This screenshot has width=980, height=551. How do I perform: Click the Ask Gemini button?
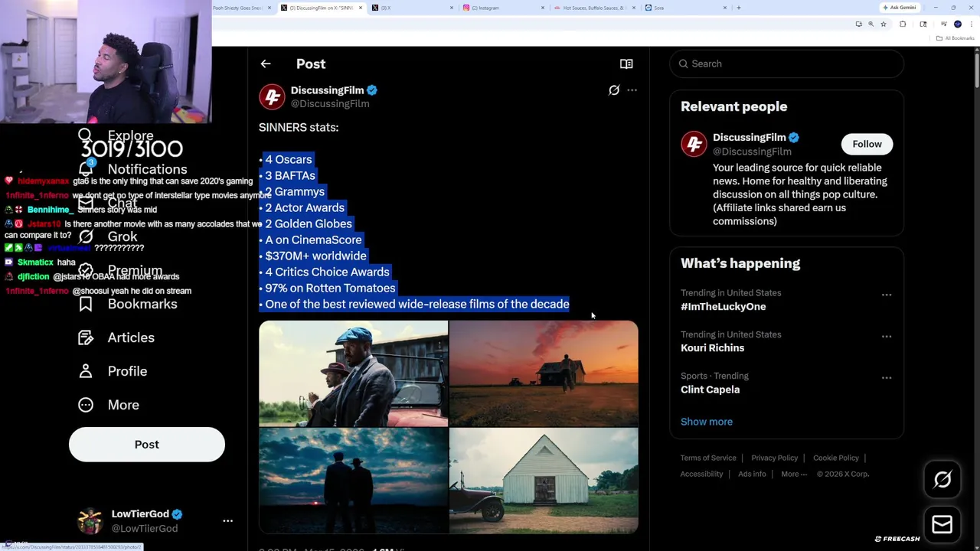pos(898,8)
